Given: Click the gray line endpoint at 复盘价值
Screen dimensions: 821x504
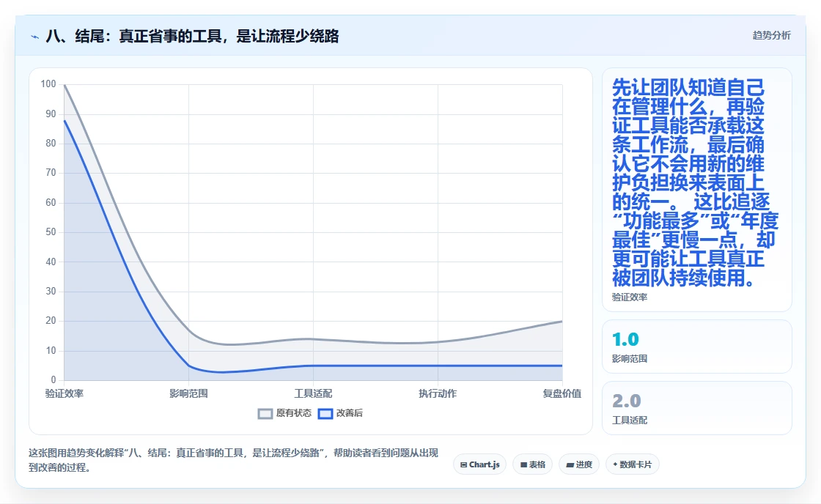Looking at the screenshot, I should pyautogui.click(x=562, y=322).
